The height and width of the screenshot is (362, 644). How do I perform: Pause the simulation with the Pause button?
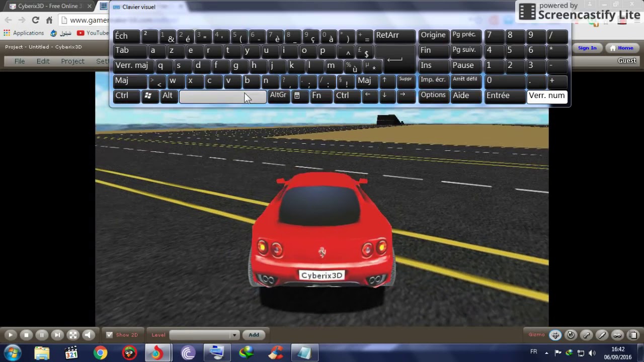pos(42,335)
